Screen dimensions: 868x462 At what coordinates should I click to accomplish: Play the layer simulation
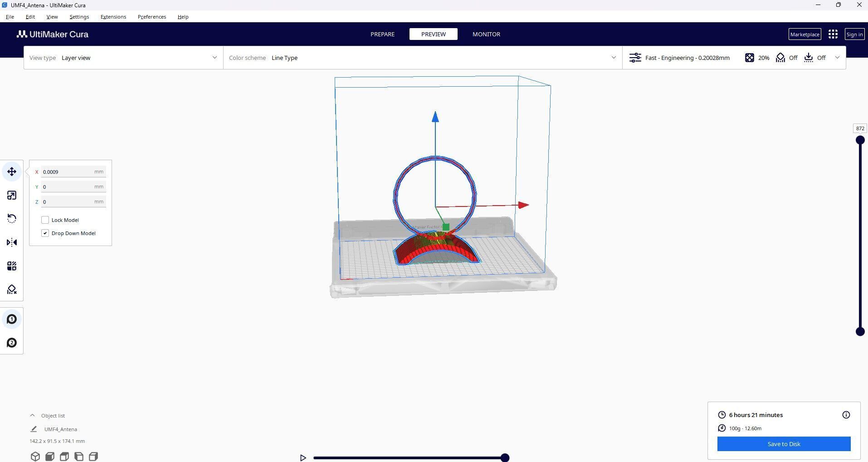point(303,458)
